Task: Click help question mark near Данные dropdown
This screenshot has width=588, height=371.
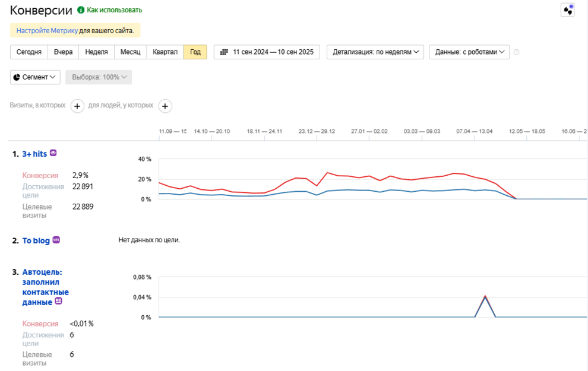Action: 516,52
